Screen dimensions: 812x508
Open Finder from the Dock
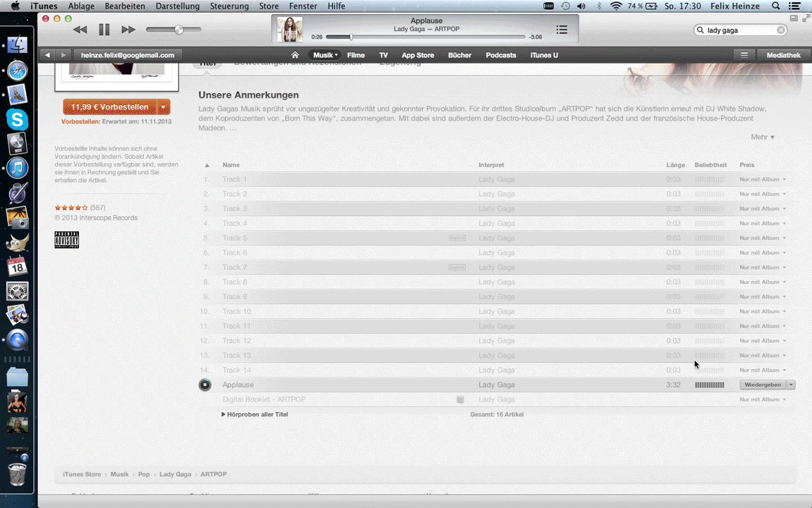click(x=17, y=45)
